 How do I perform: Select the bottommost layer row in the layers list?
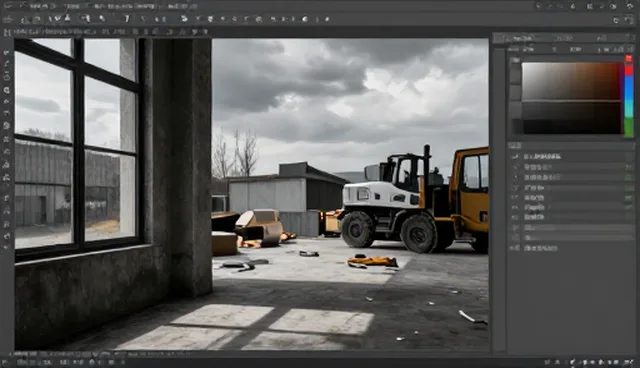(571, 248)
